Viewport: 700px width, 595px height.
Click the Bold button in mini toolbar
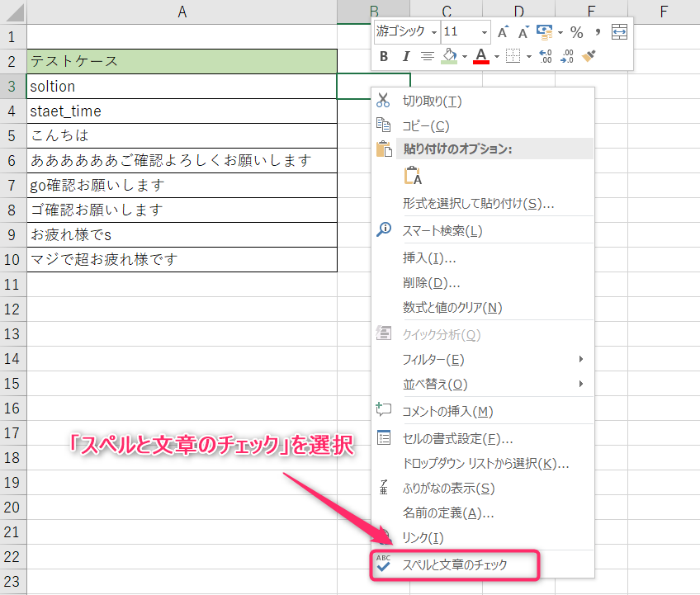[384, 56]
